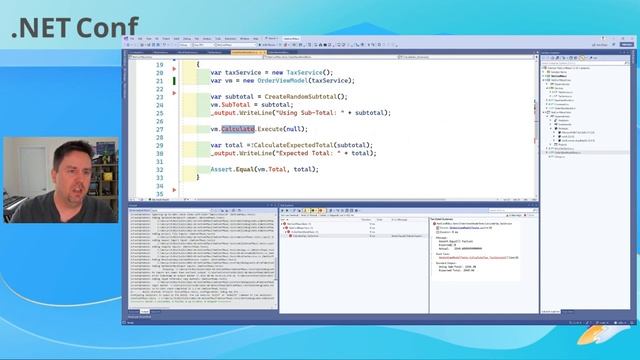
Task: Click the 'Ready' status bar text
Action: click(x=131, y=322)
